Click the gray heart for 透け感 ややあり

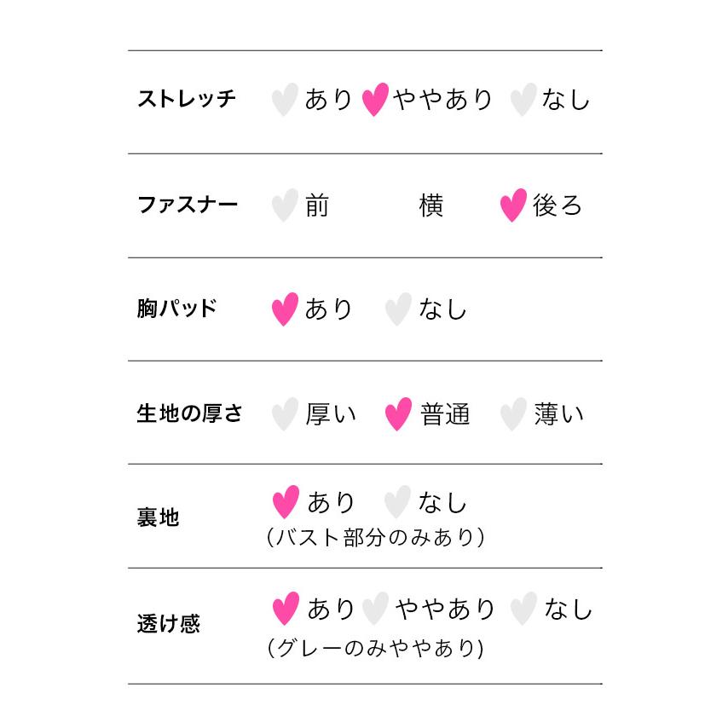tap(375, 609)
